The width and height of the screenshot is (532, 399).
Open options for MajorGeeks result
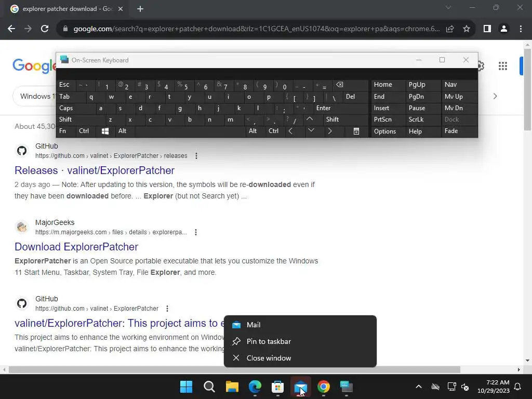pyautogui.click(x=196, y=232)
